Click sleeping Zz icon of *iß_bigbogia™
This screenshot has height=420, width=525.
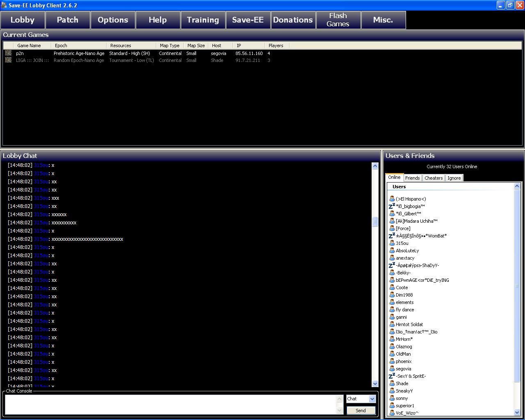coord(392,206)
